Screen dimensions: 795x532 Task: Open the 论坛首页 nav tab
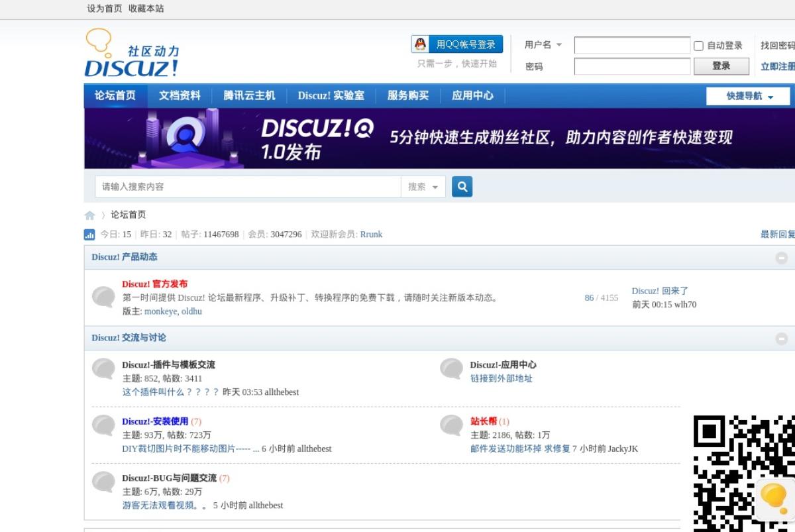[x=115, y=95]
